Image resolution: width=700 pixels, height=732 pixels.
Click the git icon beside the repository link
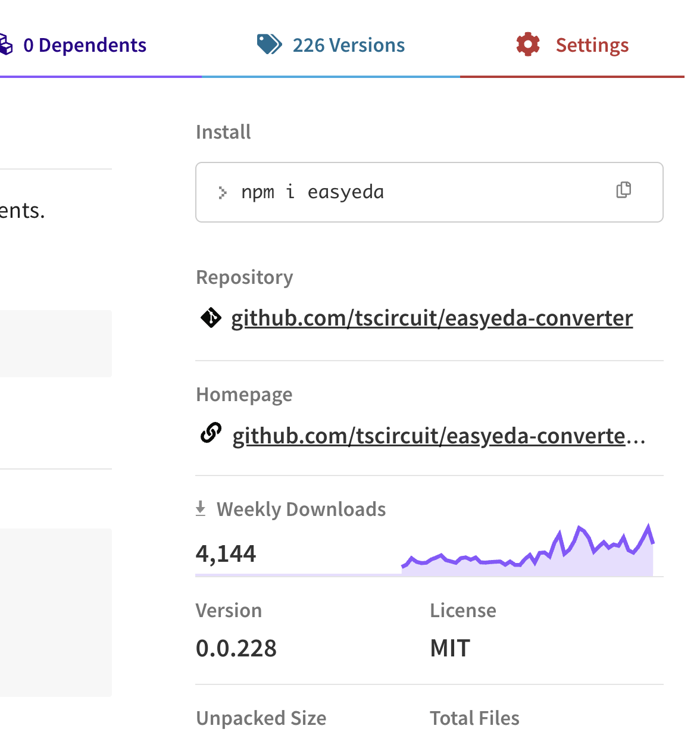point(211,318)
